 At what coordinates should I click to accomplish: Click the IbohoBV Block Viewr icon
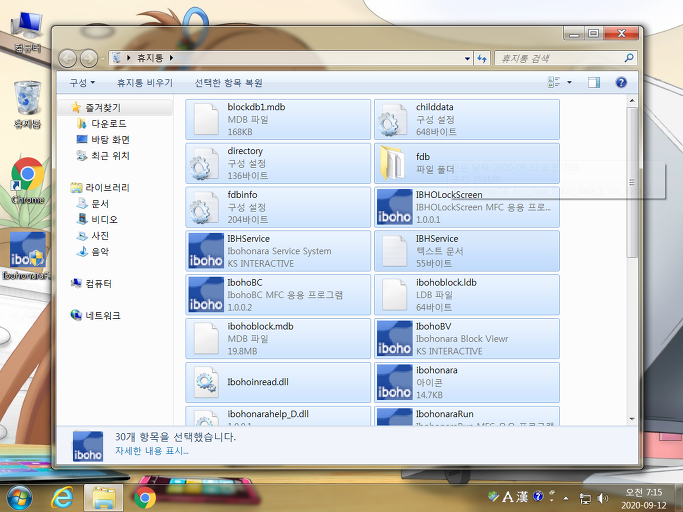click(395, 338)
